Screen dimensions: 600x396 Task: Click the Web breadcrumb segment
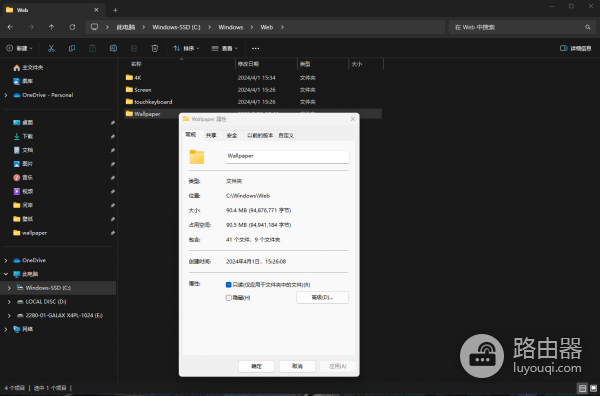[267, 27]
